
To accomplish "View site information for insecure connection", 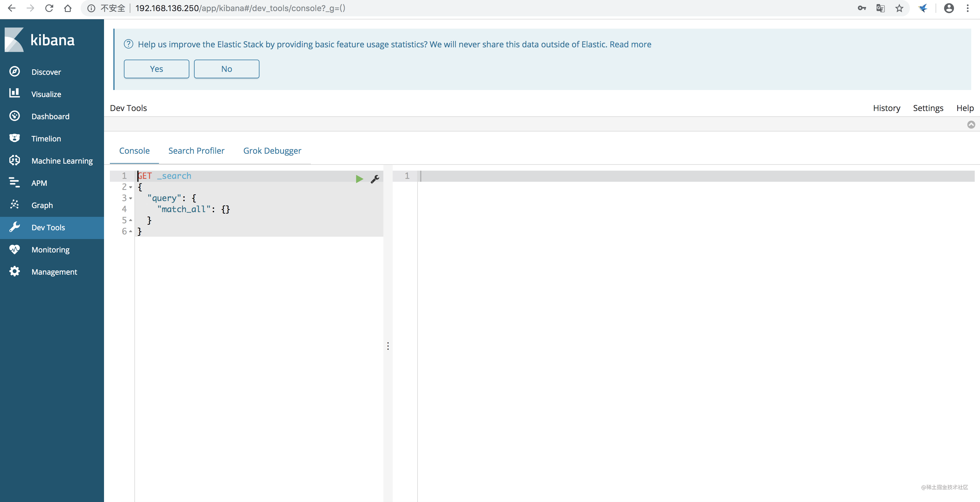I will pyautogui.click(x=91, y=8).
